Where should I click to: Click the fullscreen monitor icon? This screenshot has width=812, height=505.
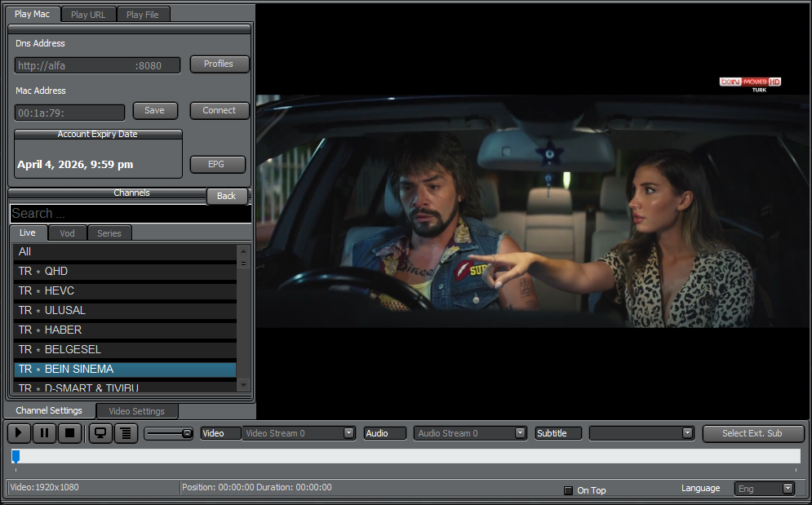point(100,433)
